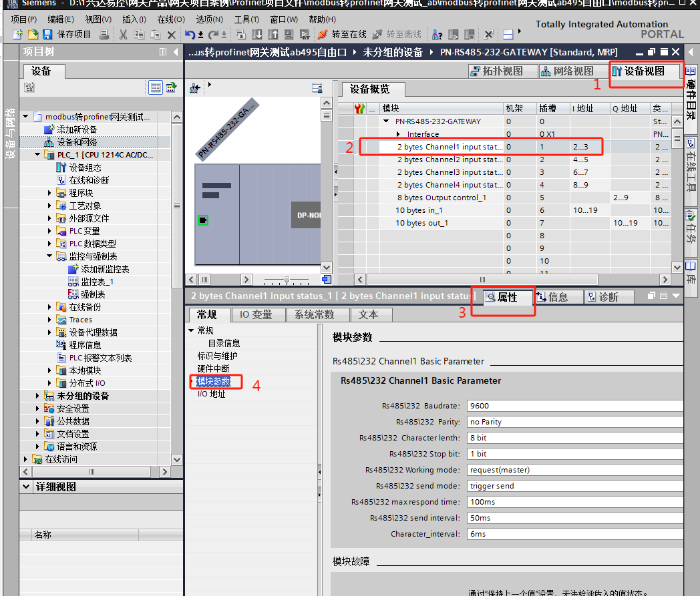This screenshot has height=596, width=700.
Task: Click the cross-reference icon in toolbar
Action: [489, 34]
